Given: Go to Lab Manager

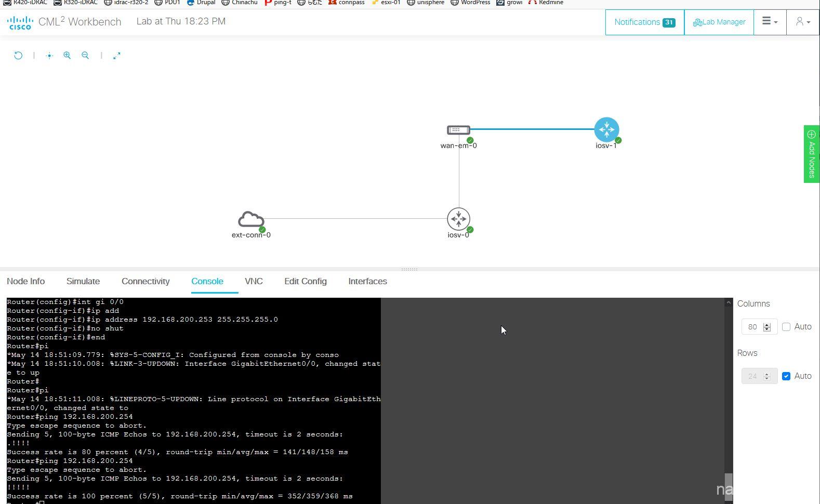Looking at the screenshot, I should 719,22.
